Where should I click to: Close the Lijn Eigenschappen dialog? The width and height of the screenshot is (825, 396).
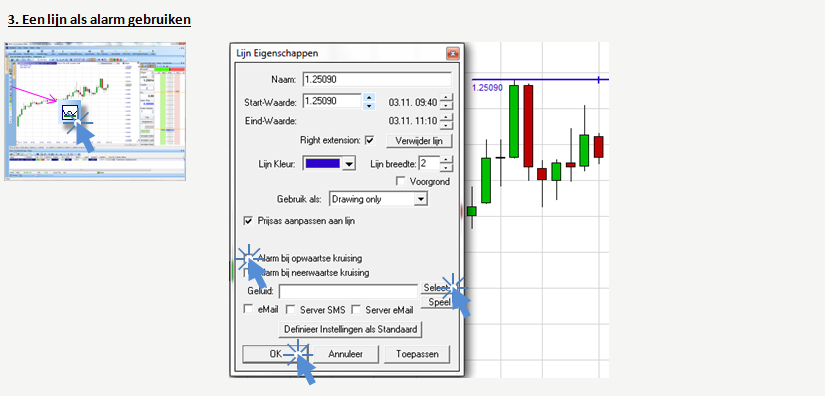point(452,54)
